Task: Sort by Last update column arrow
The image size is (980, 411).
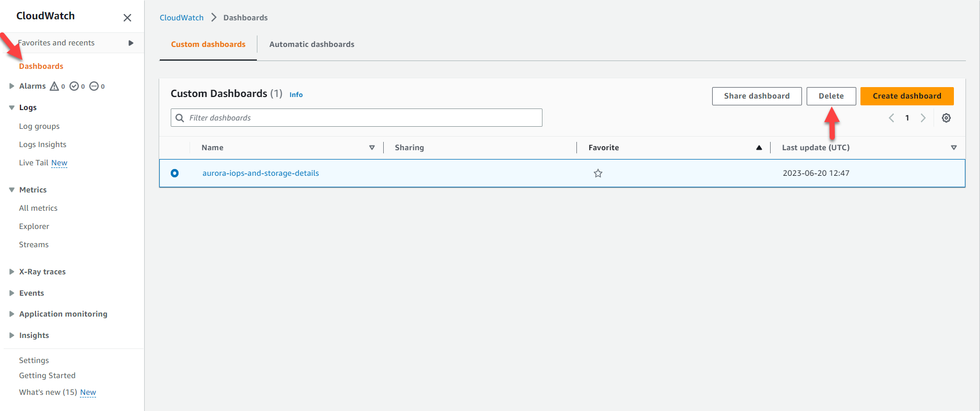Action: (954, 148)
